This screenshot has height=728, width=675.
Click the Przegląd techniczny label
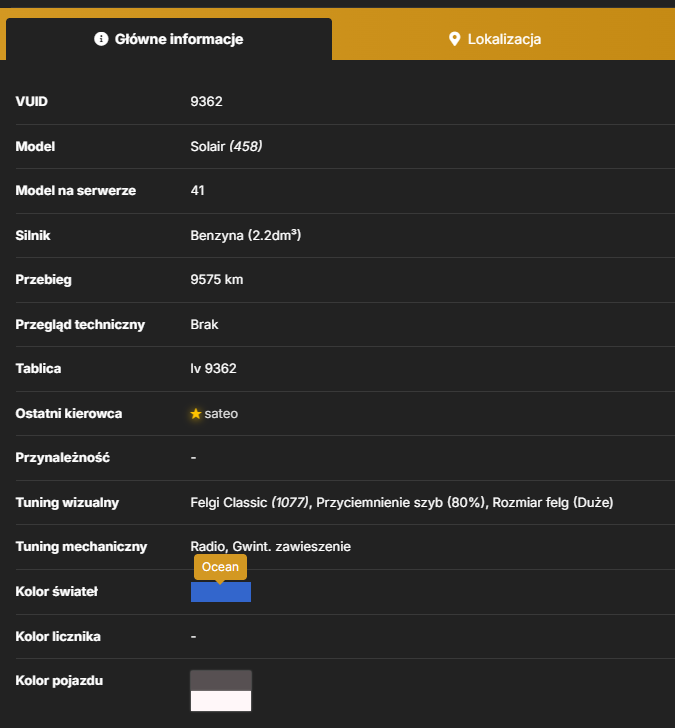pyautogui.click(x=80, y=324)
